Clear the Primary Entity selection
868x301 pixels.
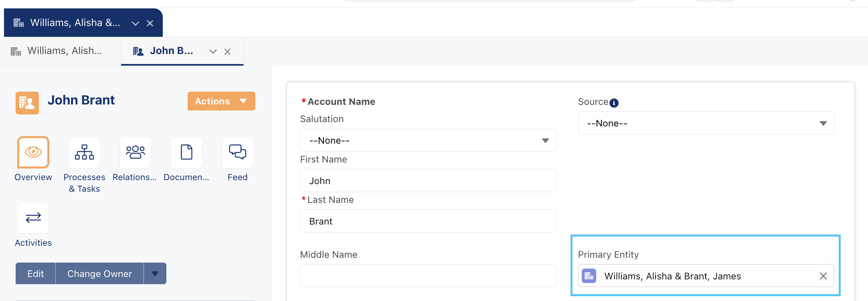tap(823, 276)
